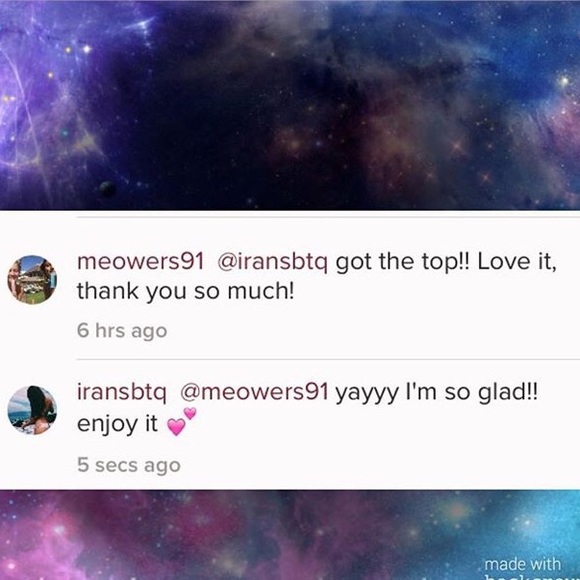580x580 pixels.
Task: Click the 'thank you so much!' line
Action: (x=186, y=291)
